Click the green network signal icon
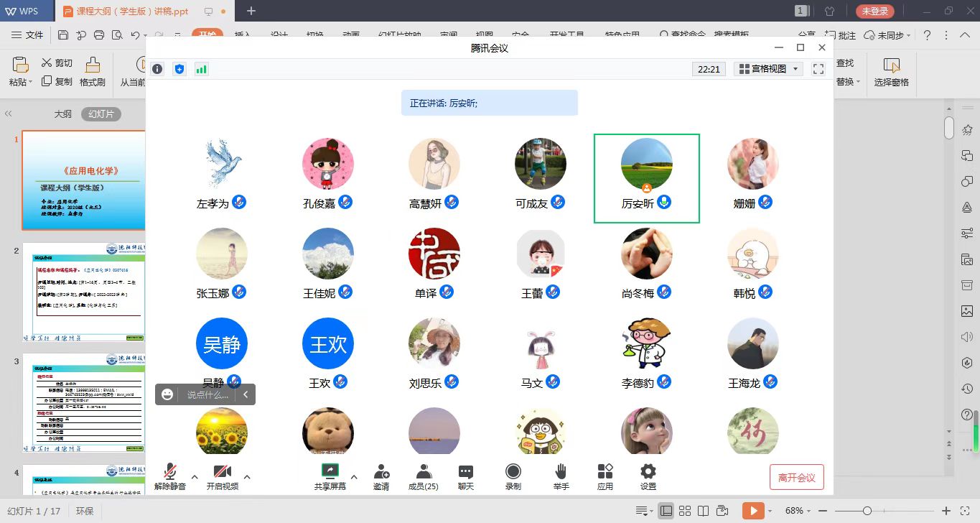Image resolution: width=980 pixels, height=523 pixels. tap(202, 69)
